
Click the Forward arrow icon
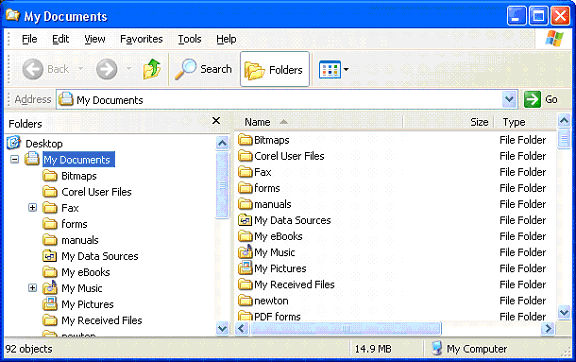point(107,69)
